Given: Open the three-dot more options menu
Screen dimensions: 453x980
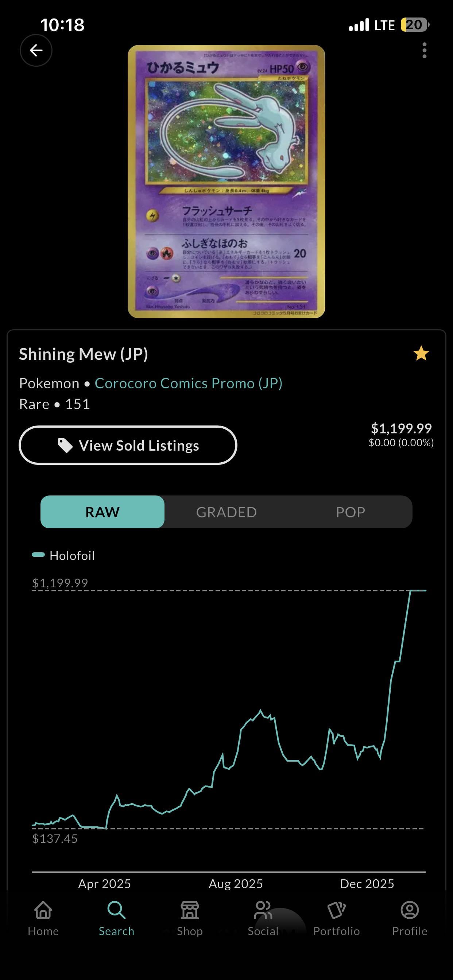Looking at the screenshot, I should (424, 50).
